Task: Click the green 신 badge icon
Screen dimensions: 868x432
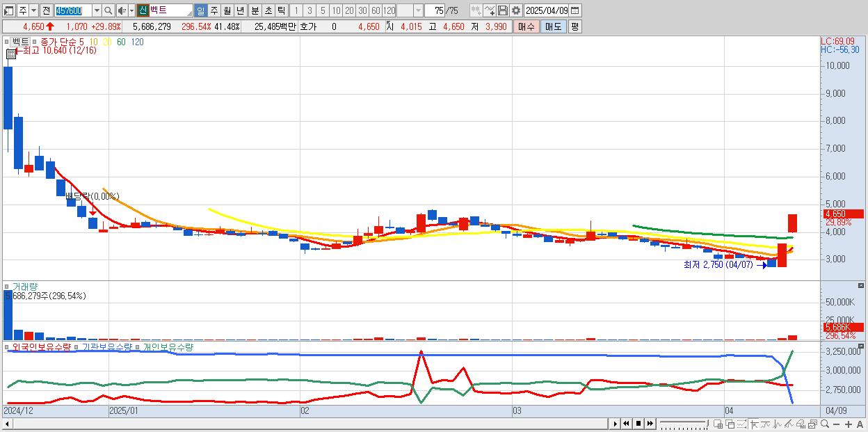Action: pyautogui.click(x=143, y=10)
